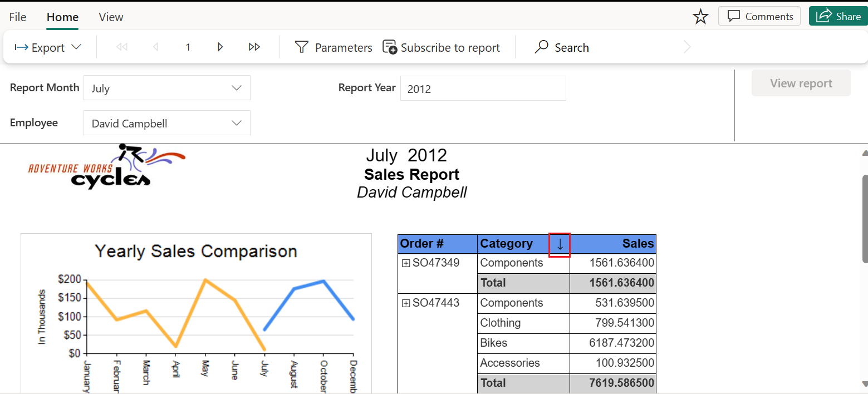Jump to the last report page
Screen dimensions: 868x394
254,47
